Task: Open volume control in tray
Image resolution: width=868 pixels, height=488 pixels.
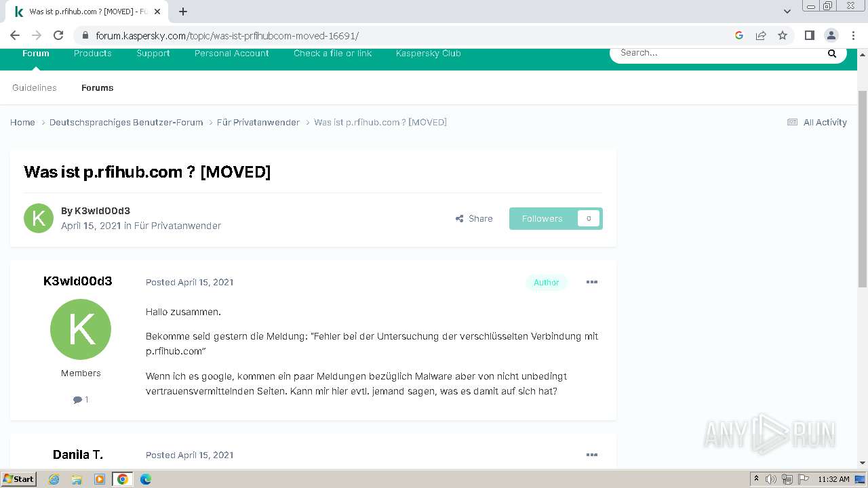Action: tap(771, 479)
